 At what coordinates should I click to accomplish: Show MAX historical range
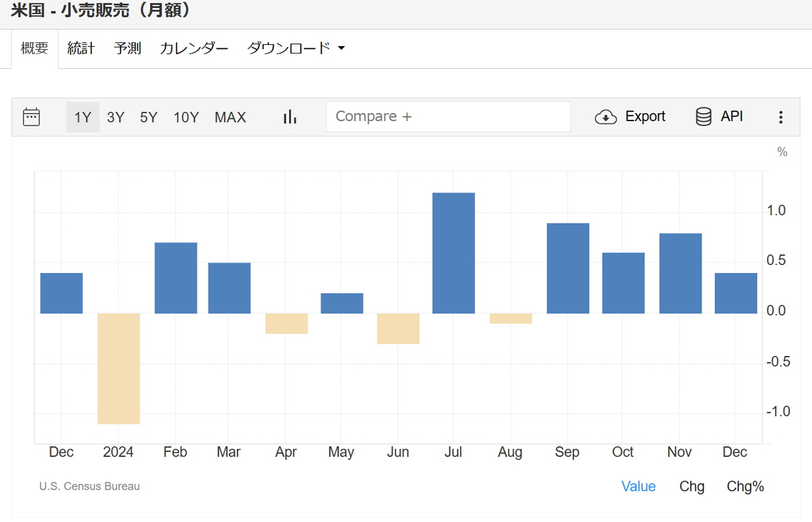click(x=230, y=117)
